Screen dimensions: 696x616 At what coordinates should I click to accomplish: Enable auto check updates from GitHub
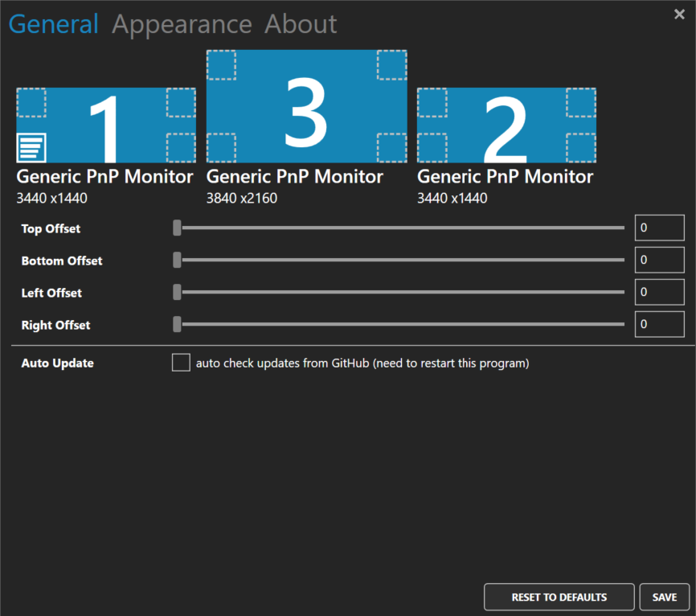[x=181, y=363]
